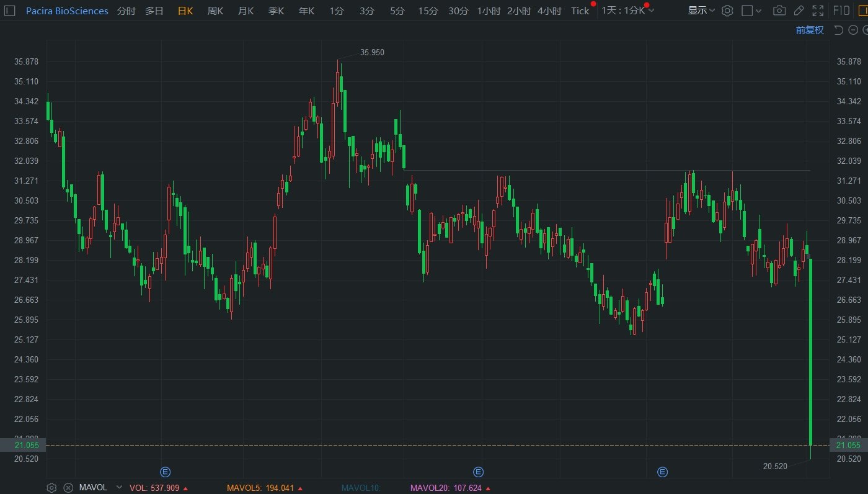The image size is (868, 494).
Task: Activate the pencil drawing tool
Action: [x=799, y=11]
